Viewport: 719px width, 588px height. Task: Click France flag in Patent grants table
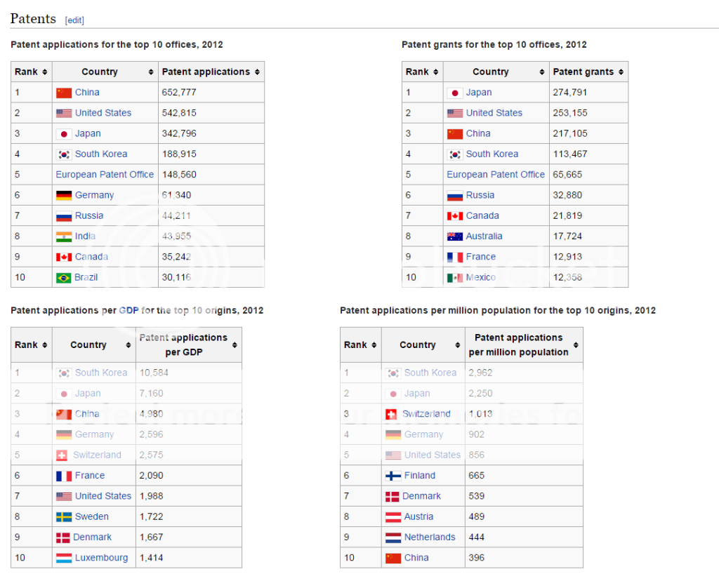(x=455, y=258)
